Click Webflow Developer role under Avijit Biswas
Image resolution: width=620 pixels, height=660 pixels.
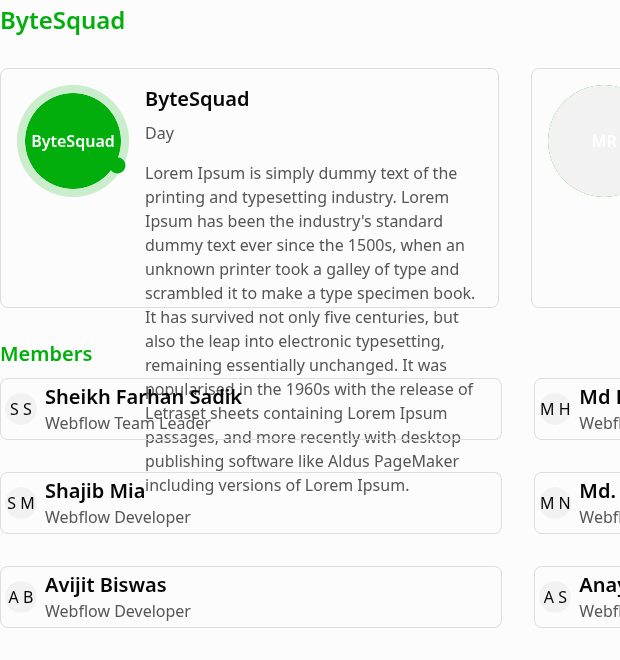[118, 611]
